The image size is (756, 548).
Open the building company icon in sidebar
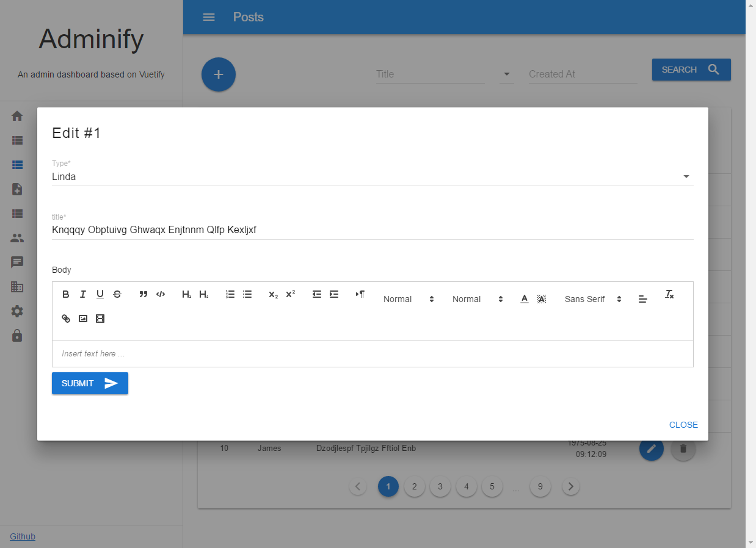coord(17,287)
